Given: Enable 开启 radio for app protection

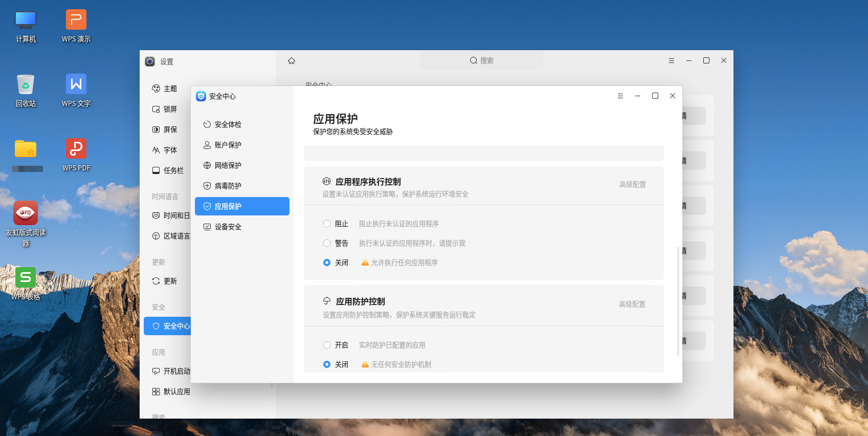Looking at the screenshot, I should coord(327,345).
